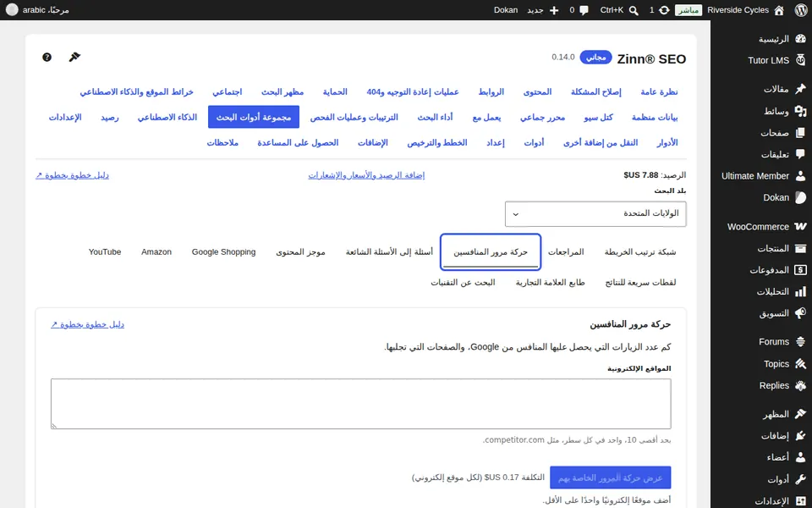Open the لقطات سريعة للنتائج tab

click(640, 283)
